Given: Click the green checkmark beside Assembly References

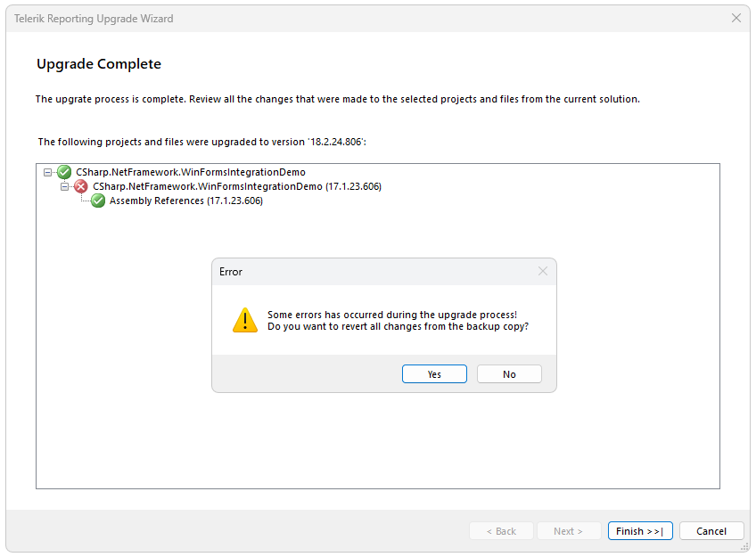Looking at the screenshot, I should [x=97, y=201].
